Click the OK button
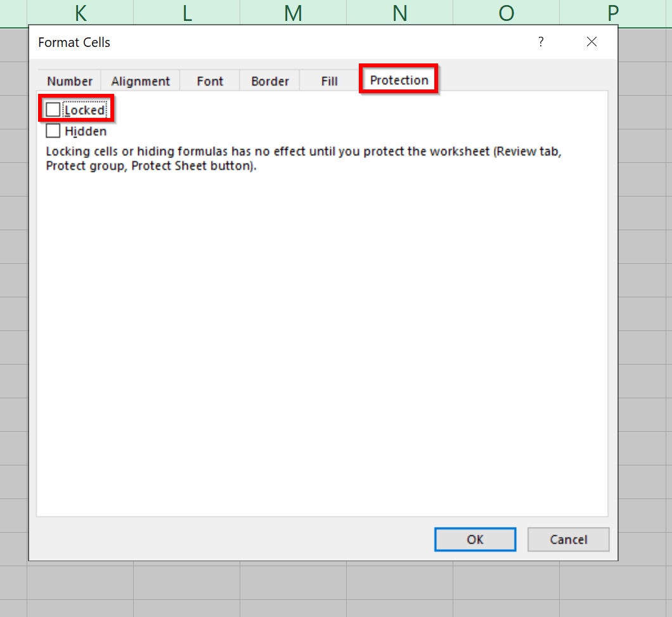 pyautogui.click(x=475, y=539)
